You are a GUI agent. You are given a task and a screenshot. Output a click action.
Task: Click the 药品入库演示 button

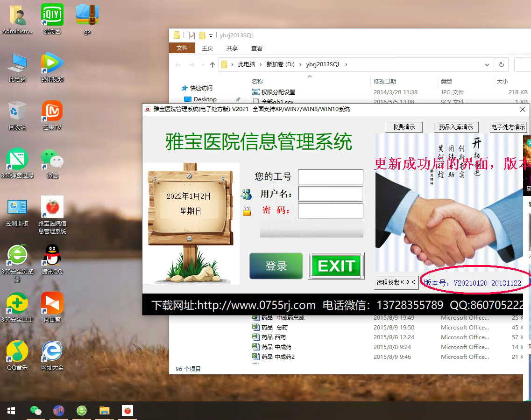[x=456, y=127]
